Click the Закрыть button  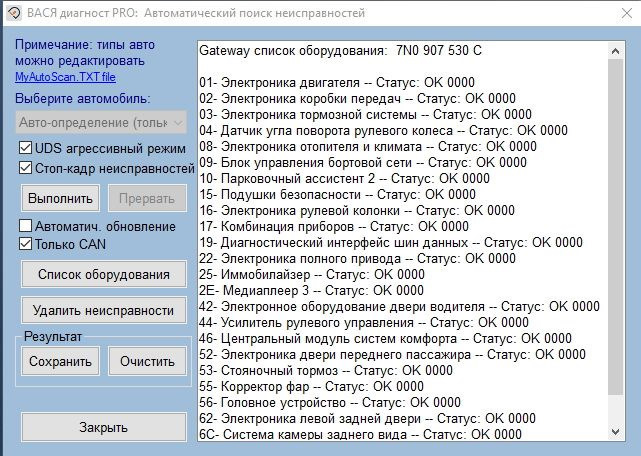click(x=104, y=427)
